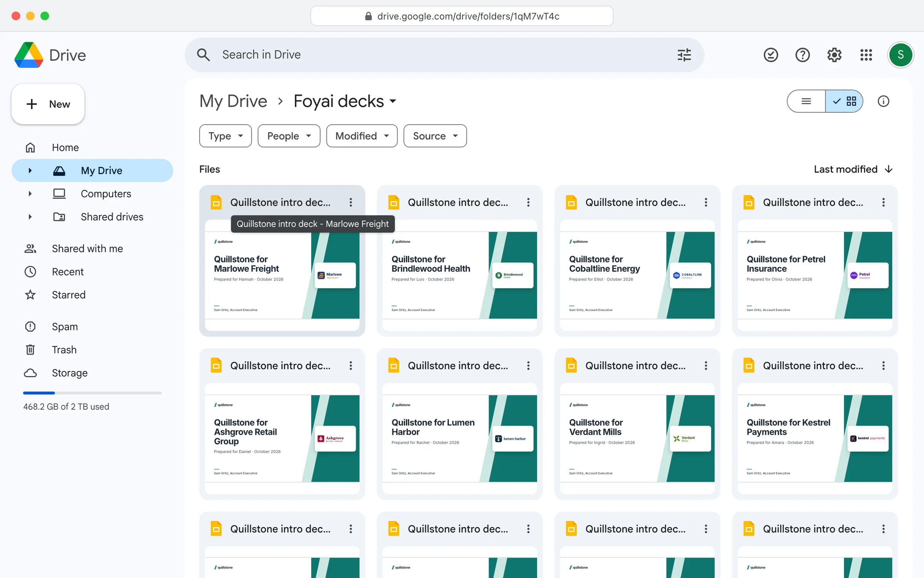Select the grid layout view
The width and height of the screenshot is (924, 578).
(x=844, y=101)
